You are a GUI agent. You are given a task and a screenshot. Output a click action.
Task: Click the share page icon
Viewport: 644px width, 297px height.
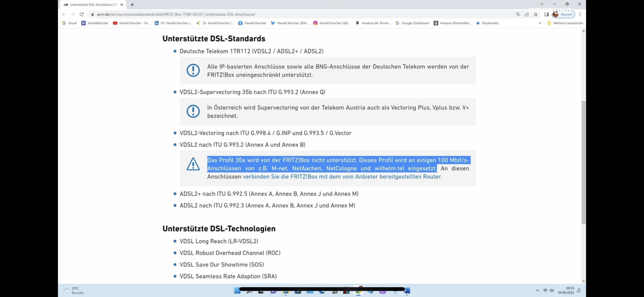(x=527, y=14)
